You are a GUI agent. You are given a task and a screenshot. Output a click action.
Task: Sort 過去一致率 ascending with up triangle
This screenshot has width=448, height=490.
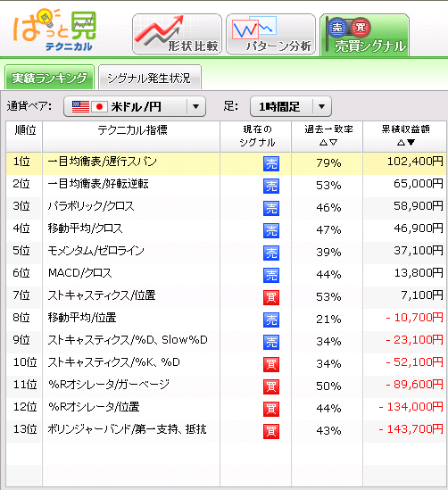[323, 143]
